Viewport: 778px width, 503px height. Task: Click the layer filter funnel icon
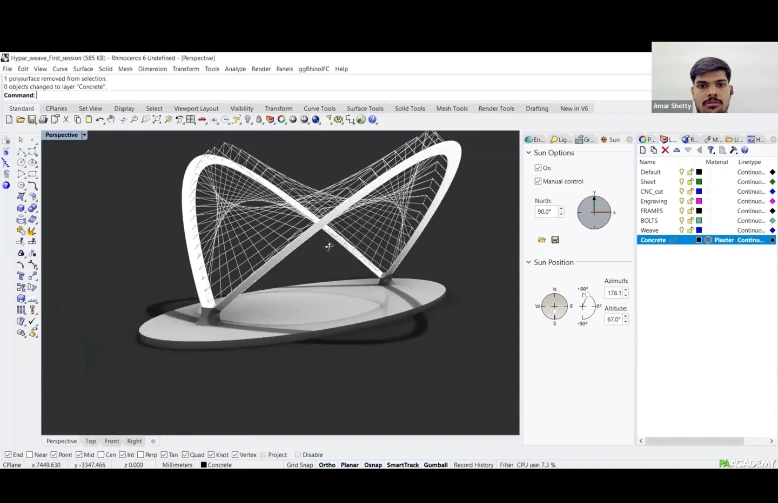[711, 150]
